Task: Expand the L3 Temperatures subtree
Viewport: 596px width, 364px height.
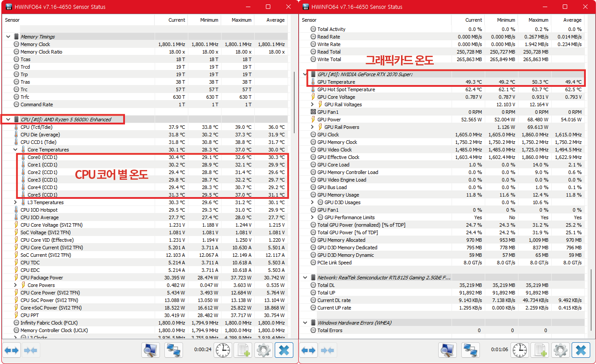Action: [x=16, y=202]
